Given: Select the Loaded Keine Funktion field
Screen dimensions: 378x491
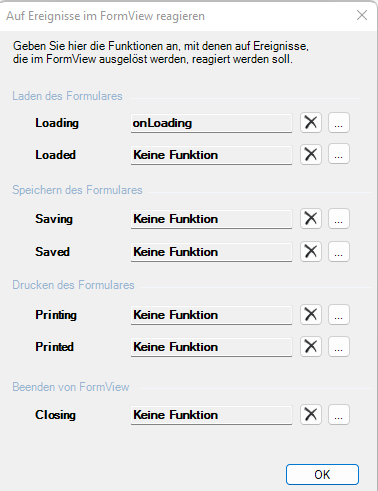Looking at the screenshot, I should pyautogui.click(x=211, y=155).
